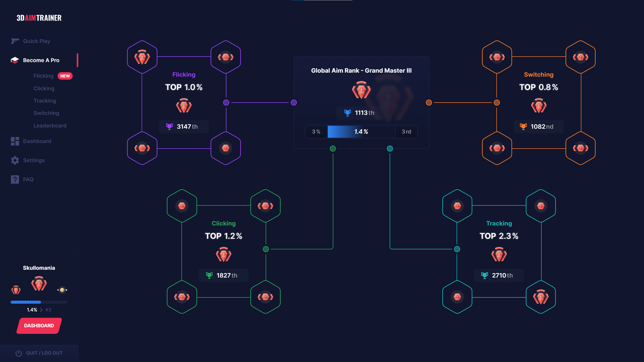Select the large bottom-right Tracking hexagon badge
This screenshot has width=644, height=362.
coord(541,297)
